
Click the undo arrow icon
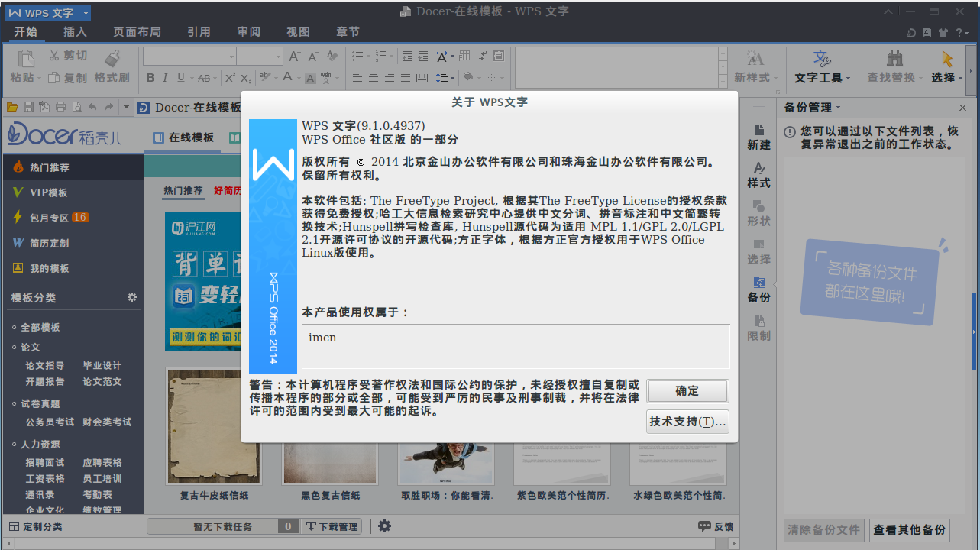[x=92, y=107]
